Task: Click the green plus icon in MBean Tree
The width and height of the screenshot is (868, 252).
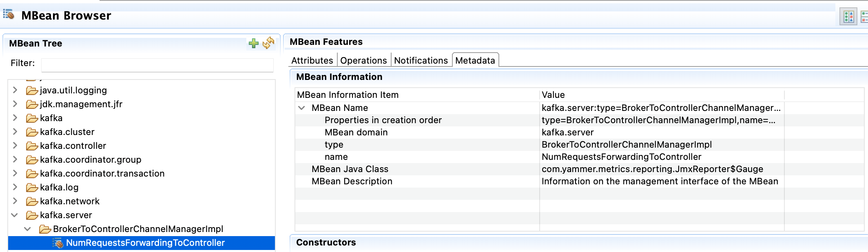Action: click(x=253, y=43)
